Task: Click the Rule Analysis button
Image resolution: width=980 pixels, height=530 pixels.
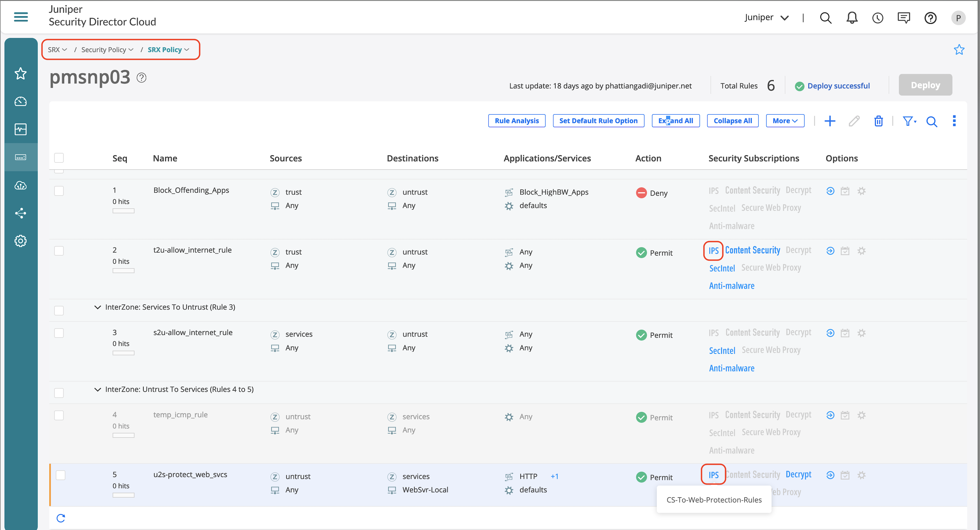Action: pyautogui.click(x=517, y=120)
